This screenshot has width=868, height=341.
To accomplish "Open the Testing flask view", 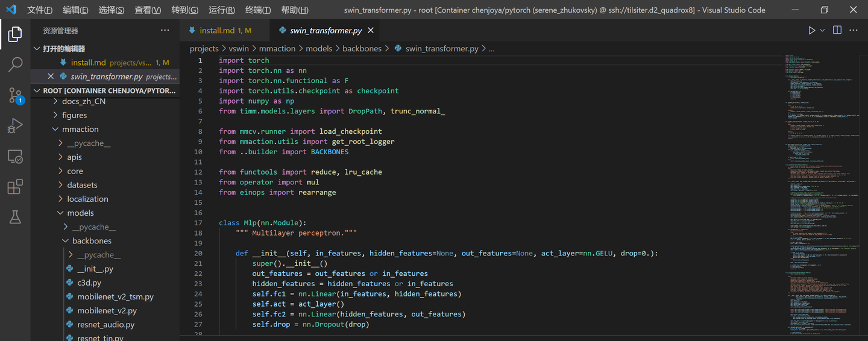I will 15,217.
